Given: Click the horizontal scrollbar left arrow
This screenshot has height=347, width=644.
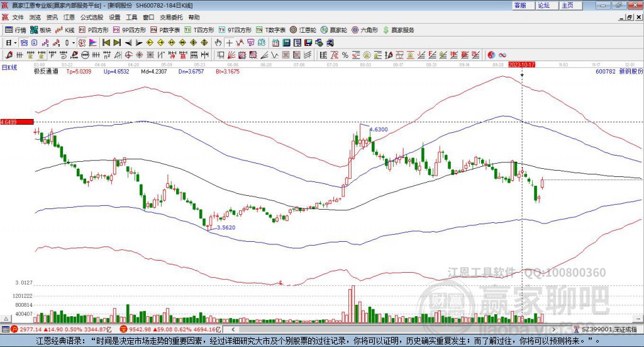Looking at the screenshot, I should point(233,329).
